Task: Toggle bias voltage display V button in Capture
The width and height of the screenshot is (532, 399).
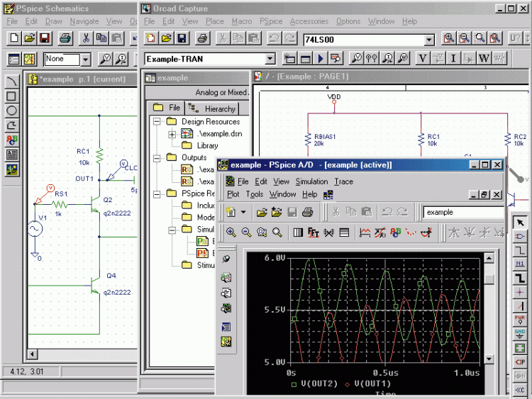Action: 423,58
